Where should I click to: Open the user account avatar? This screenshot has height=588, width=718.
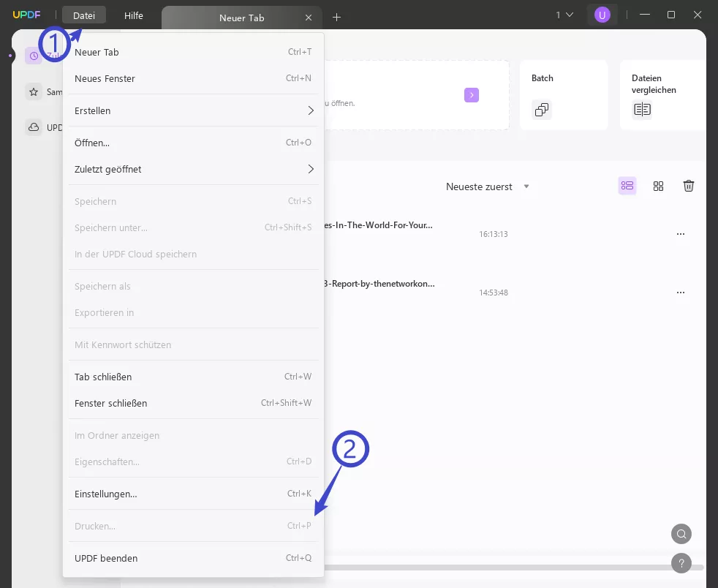(602, 15)
